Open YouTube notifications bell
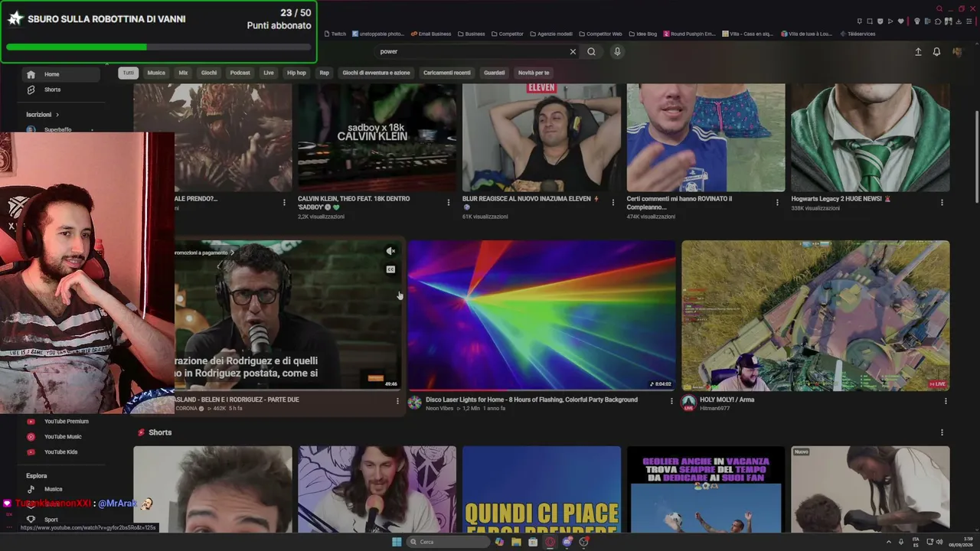Viewport: 980px width, 551px height. (x=936, y=51)
